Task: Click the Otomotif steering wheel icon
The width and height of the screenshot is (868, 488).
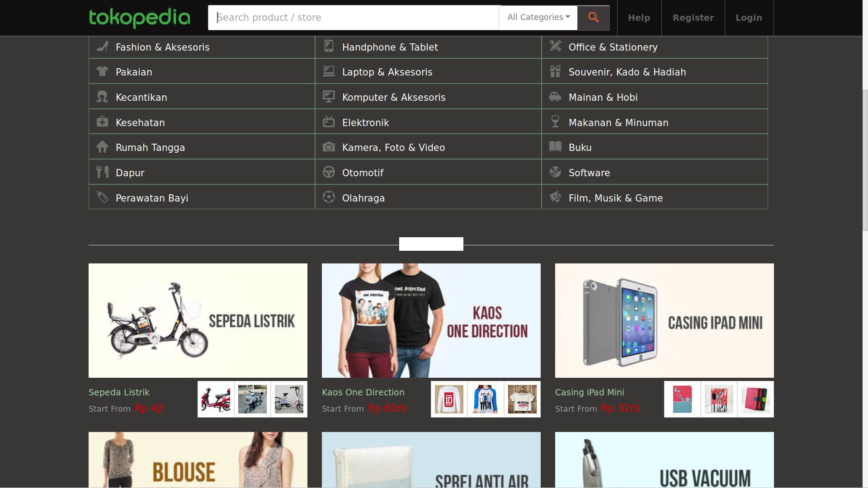Action: click(x=329, y=172)
